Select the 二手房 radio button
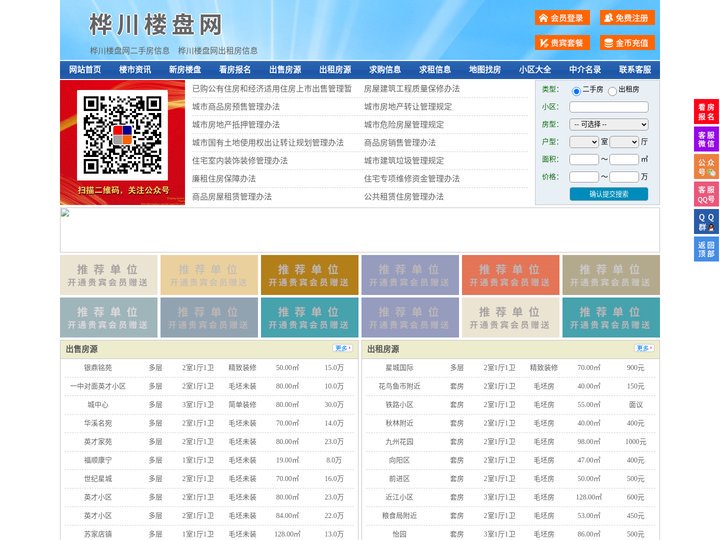This screenshot has width=720, height=540. coord(576,91)
